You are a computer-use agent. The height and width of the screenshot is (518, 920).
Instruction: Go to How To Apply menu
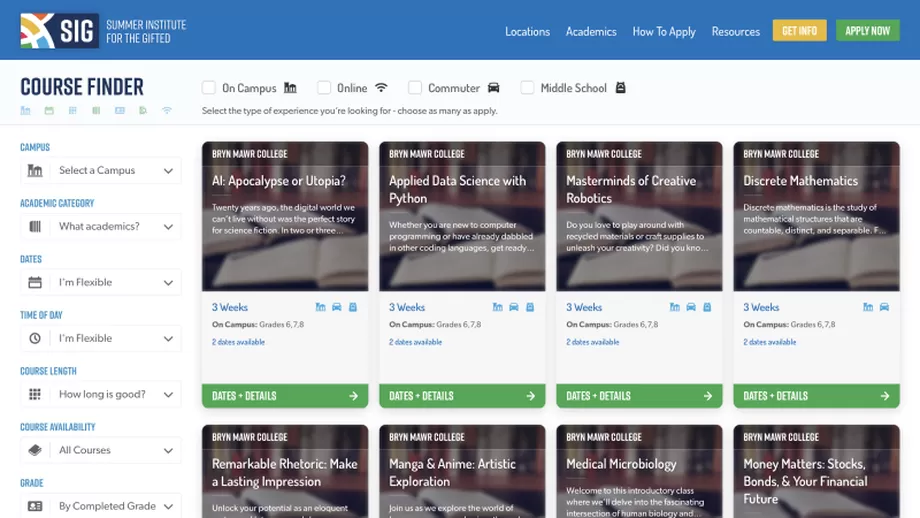pos(664,31)
